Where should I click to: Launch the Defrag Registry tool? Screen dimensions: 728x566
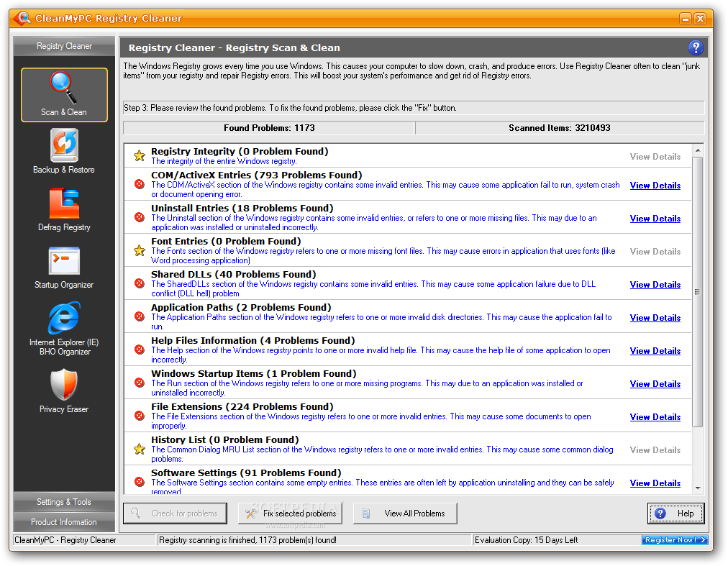pyautogui.click(x=64, y=209)
